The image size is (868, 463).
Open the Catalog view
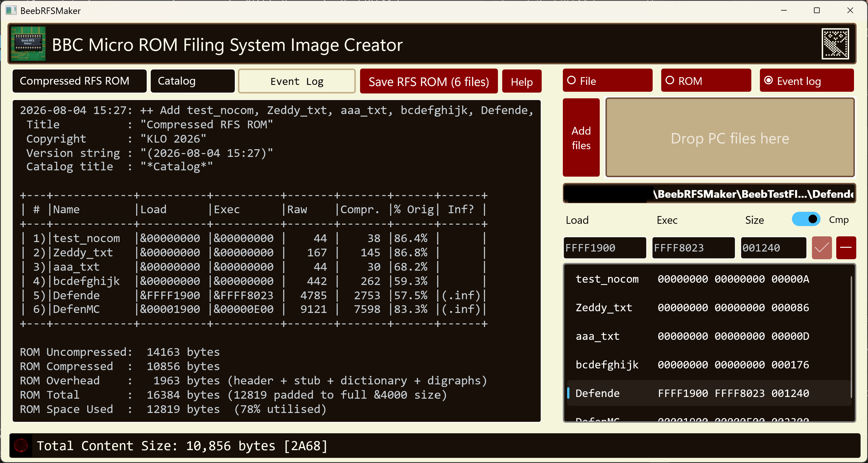click(x=192, y=81)
